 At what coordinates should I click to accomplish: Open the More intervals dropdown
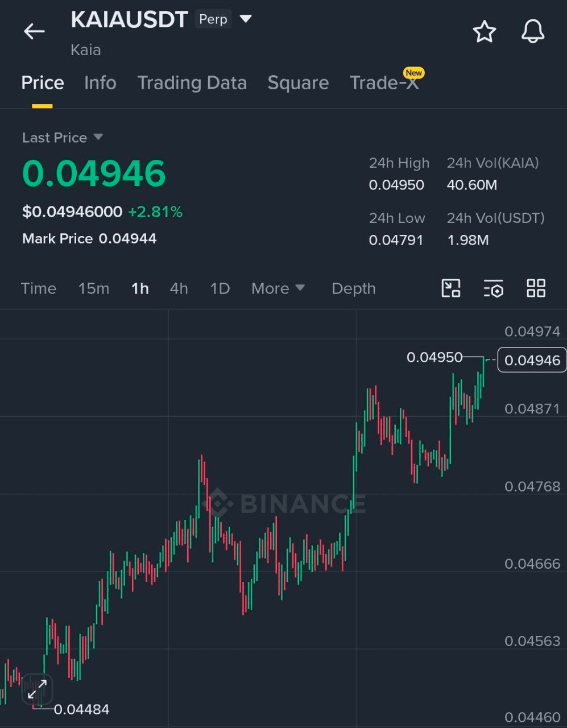278,288
